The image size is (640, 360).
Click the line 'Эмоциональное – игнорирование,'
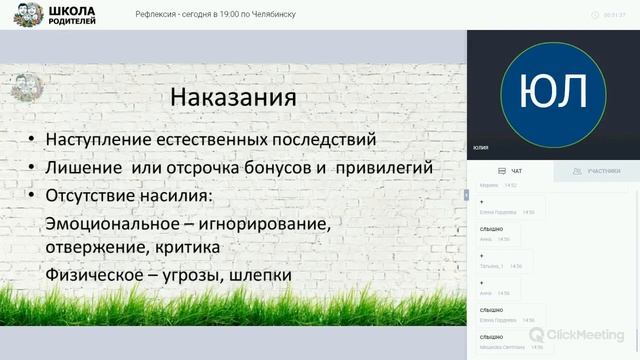[188, 224]
